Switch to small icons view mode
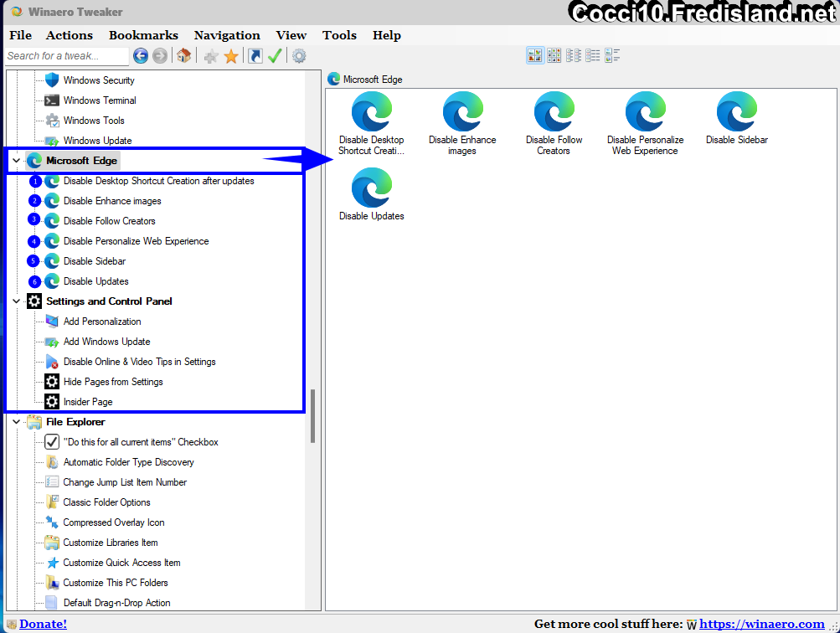This screenshot has height=633, width=840. (x=573, y=55)
